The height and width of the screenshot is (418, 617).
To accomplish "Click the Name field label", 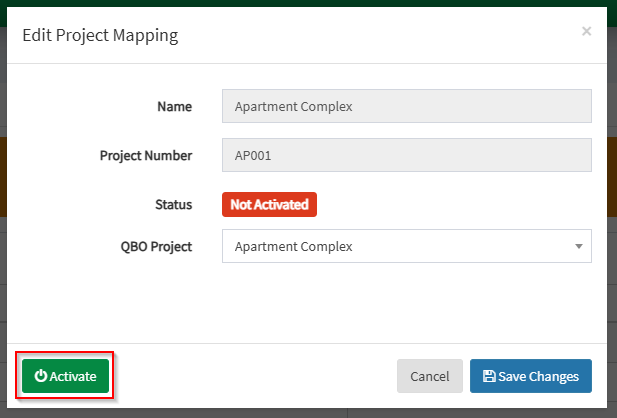I will click(x=174, y=106).
